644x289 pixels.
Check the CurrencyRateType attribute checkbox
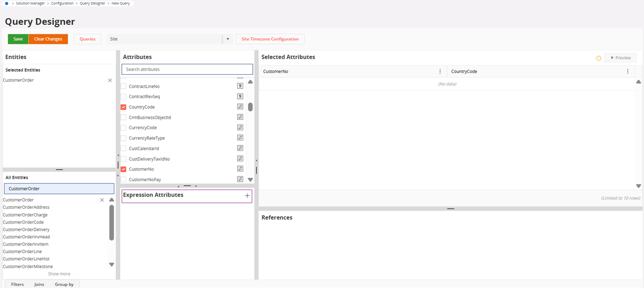tap(124, 138)
